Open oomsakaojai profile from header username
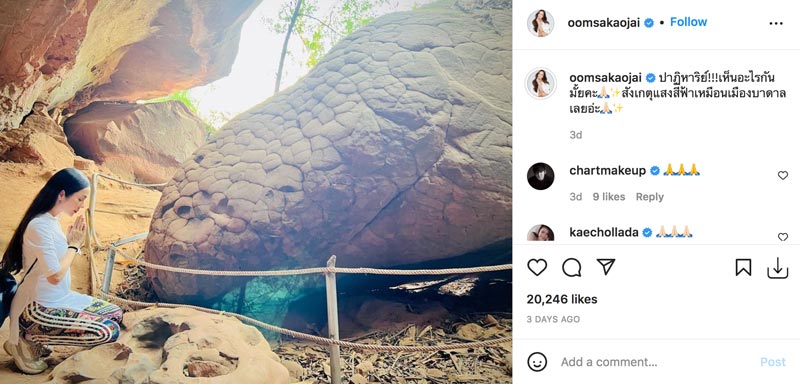Image resolution: width=800 pixels, height=384 pixels. click(x=603, y=23)
